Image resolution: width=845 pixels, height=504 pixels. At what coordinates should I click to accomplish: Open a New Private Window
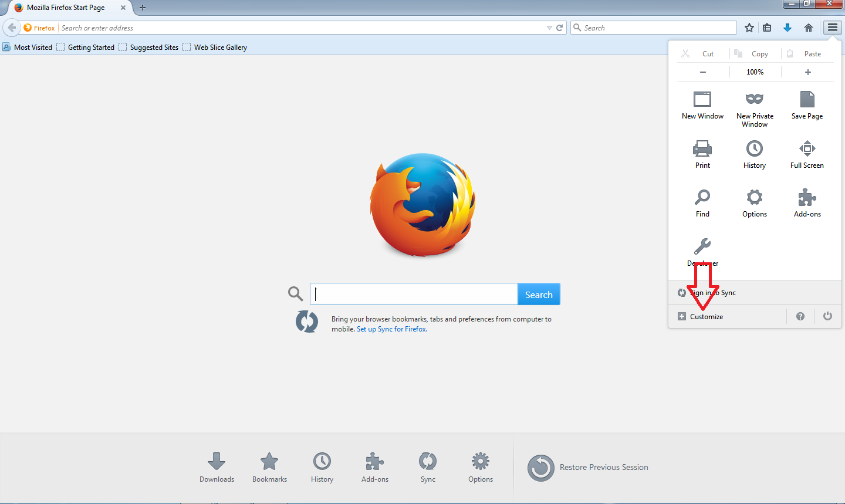pyautogui.click(x=755, y=110)
